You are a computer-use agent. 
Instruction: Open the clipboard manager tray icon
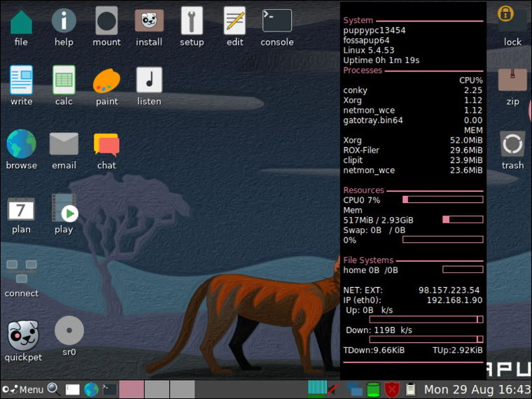coord(410,389)
